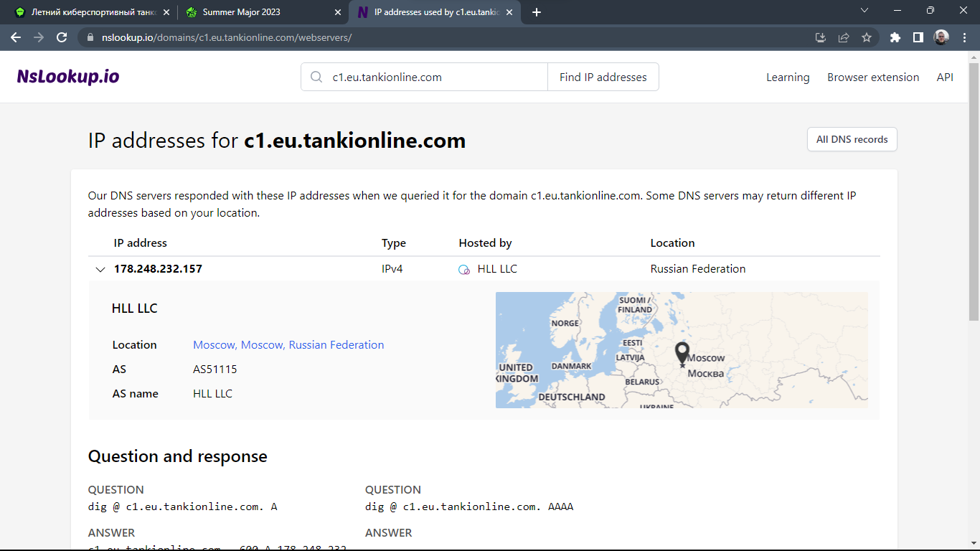Click the Russian Federation location cell
Image resolution: width=980 pixels, height=551 pixels.
(x=698, y=269)
